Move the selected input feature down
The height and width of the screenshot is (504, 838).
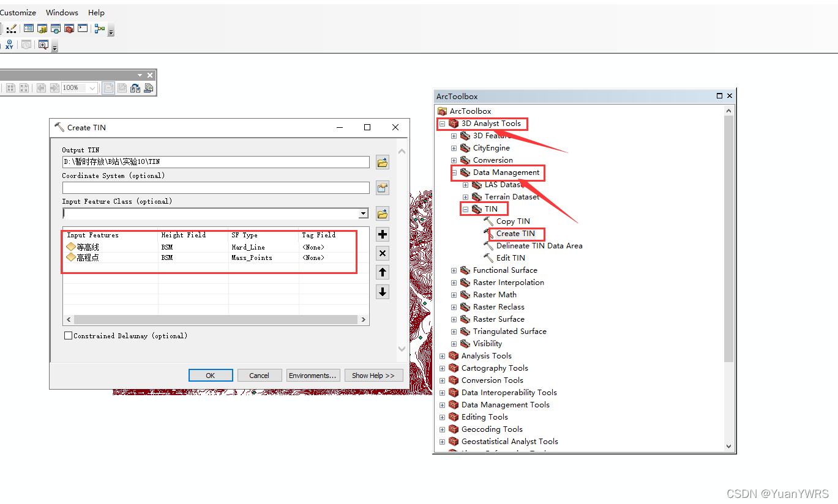click(383, 292)
